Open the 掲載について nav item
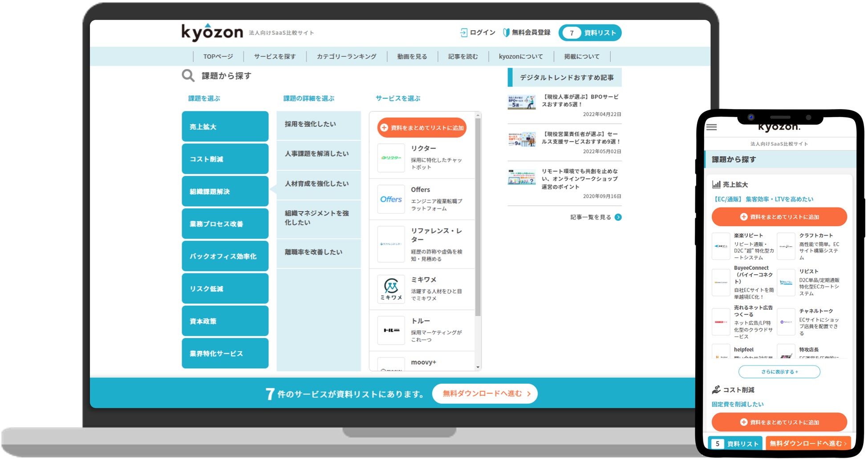The width and height of the screenshot is (868, 459). coord(582,57)
